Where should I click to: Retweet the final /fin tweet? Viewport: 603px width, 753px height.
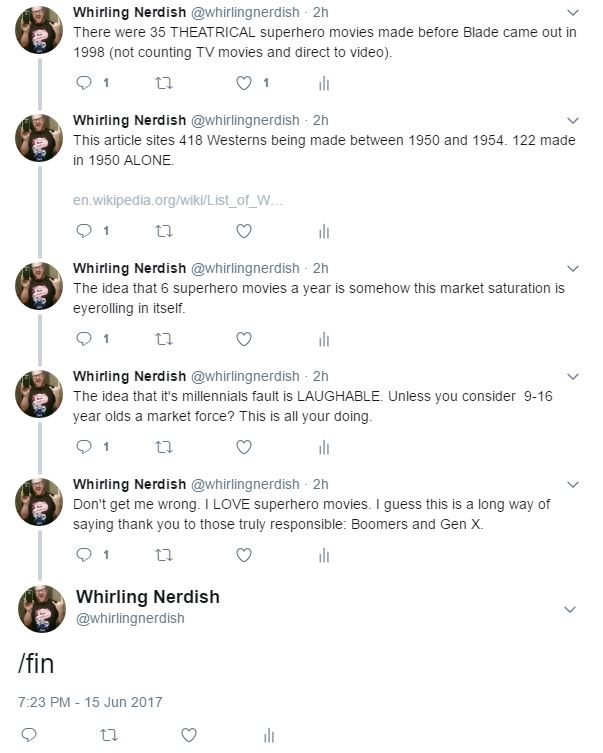tap(110, 735)
